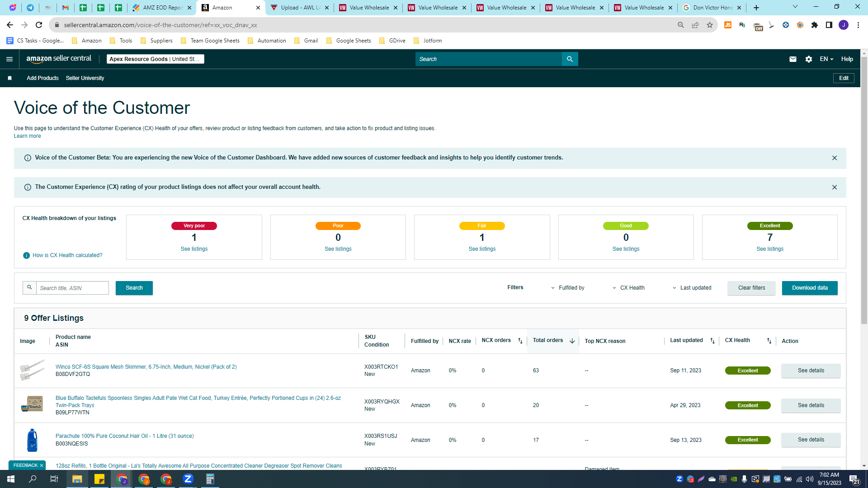Open File Explorer from the taskbar
This screenshot has width=868, height=488.
pyautogui.click(x=77, y=479)
